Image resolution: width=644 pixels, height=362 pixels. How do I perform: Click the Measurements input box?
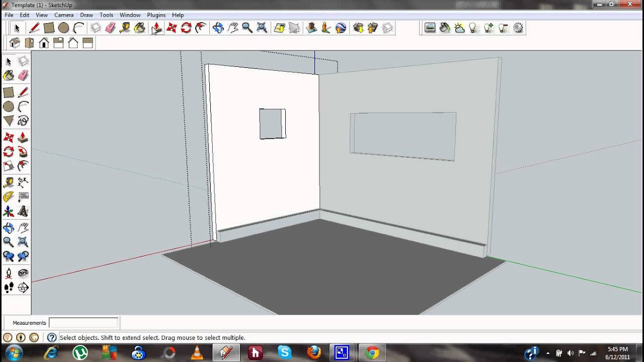tap(84, 323)
